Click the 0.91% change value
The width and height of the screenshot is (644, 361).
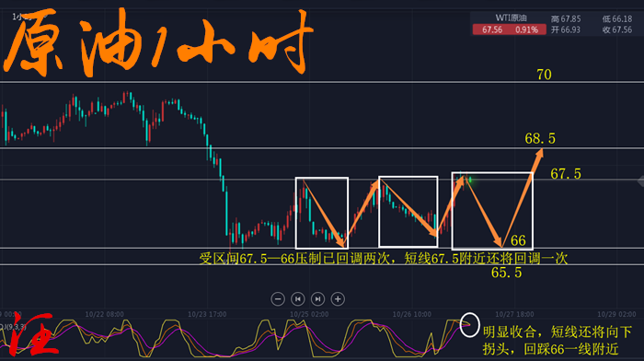coord(527,29)
